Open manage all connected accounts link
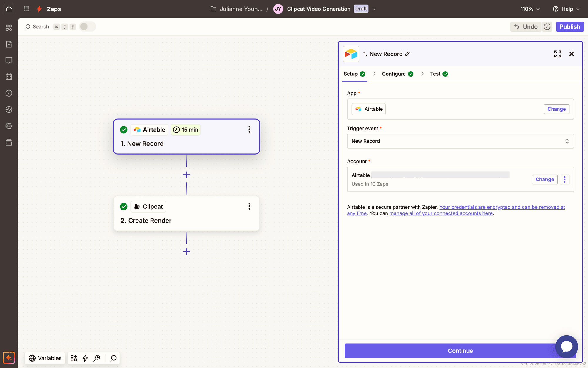Screen dimensions: 588x368 pyautogui.click(x=441, y=213)
